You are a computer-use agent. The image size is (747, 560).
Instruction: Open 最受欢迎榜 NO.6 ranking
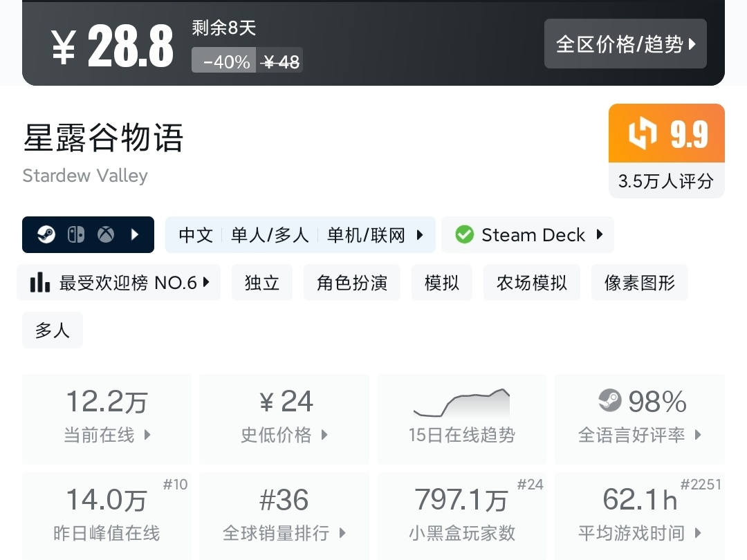point(119,283)
